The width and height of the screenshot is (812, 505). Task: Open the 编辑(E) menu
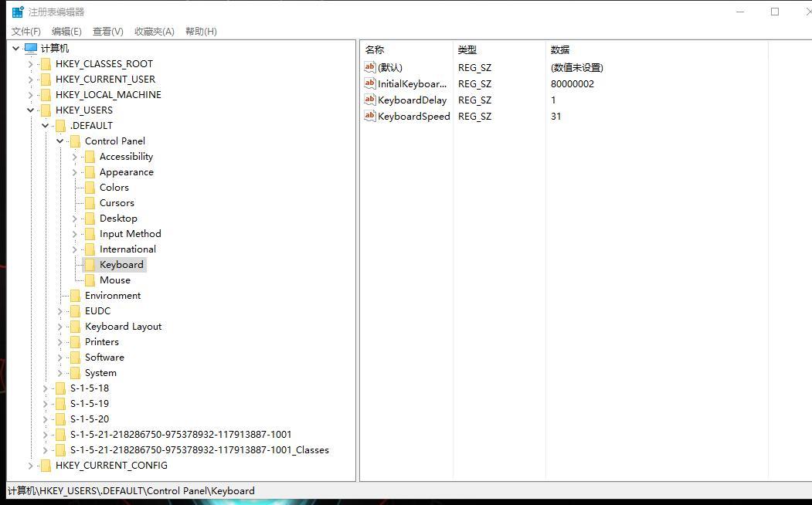coord(66,31)
